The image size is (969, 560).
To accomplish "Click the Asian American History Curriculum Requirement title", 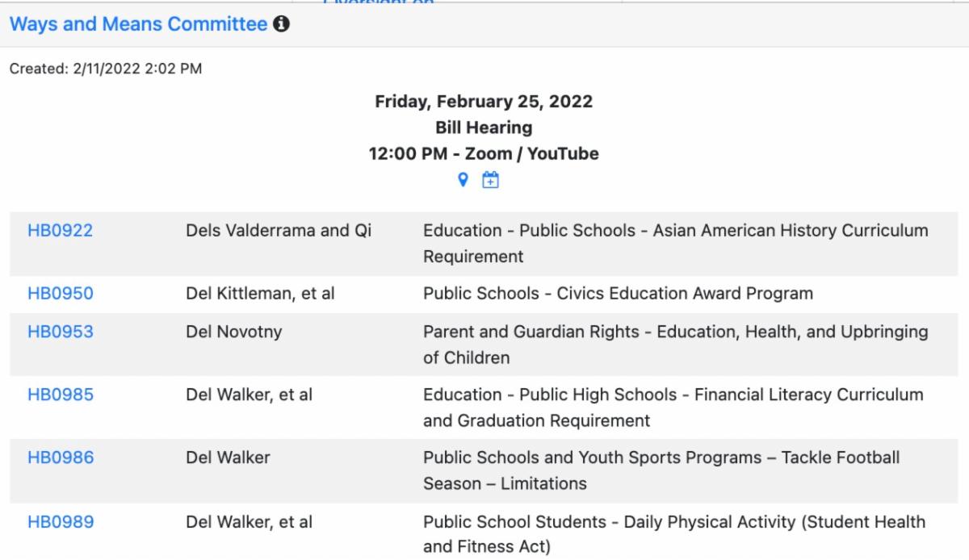I will tap(675, 244).
